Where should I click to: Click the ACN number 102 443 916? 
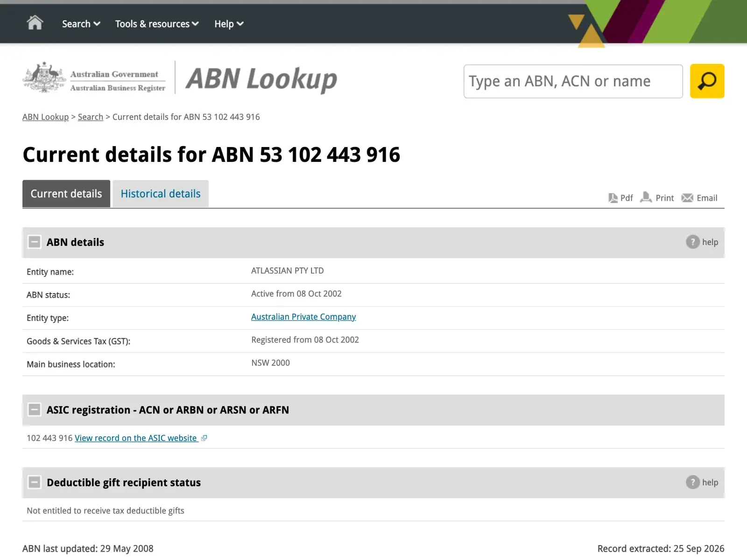coord(49,438)
